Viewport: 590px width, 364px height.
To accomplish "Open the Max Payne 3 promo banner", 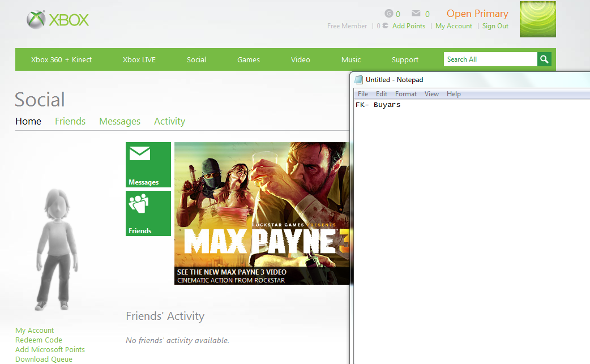I will coord(262,213).
